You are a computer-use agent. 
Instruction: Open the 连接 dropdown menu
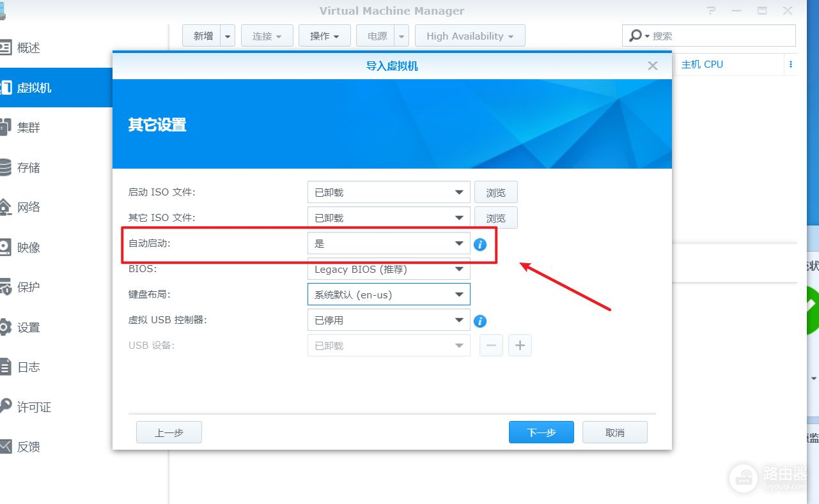(267, 36)
